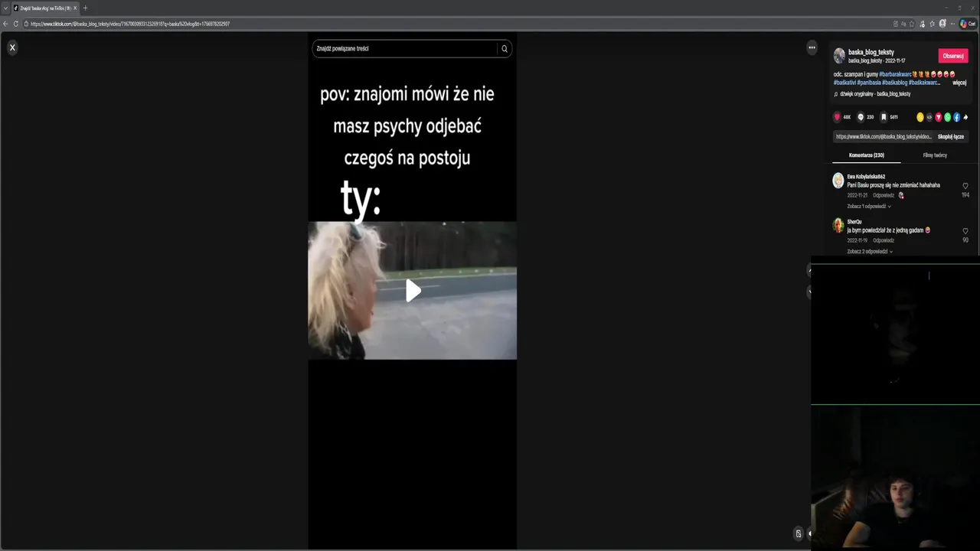
Task: Go to next video with down arrow
Action: [810, 292]
